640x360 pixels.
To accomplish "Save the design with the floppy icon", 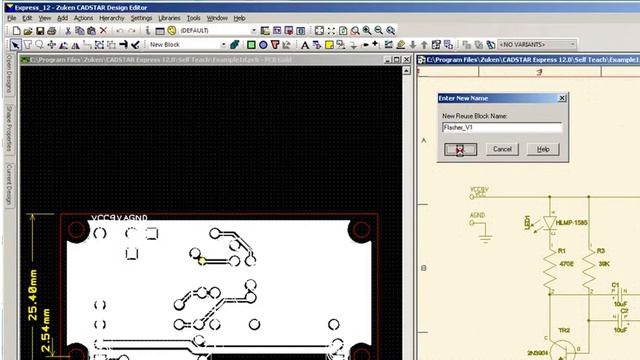I will tap(40, 31).
